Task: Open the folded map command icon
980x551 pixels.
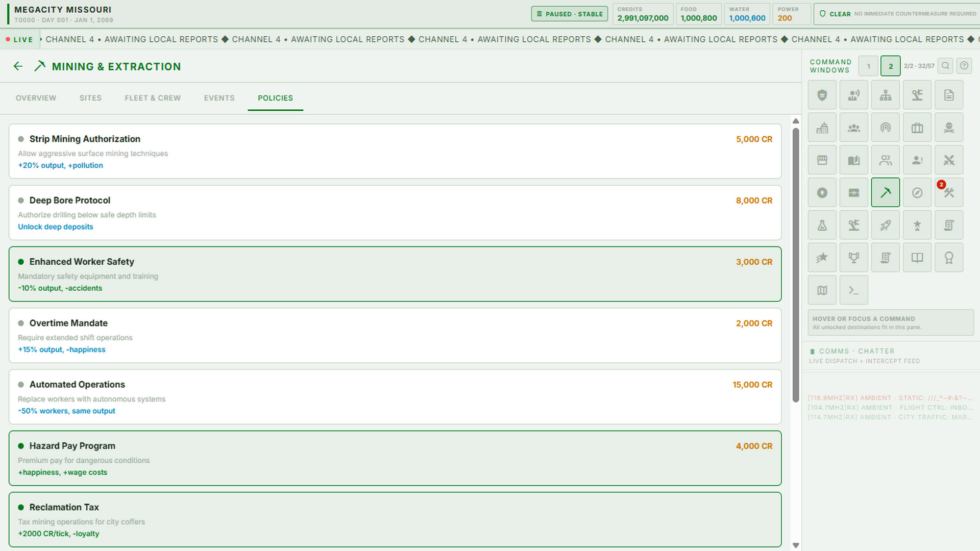Action: click(x=822, y=290)
